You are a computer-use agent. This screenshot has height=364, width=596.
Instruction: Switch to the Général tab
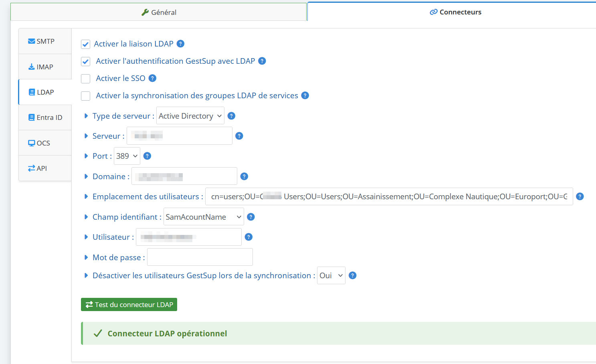point(159,12)
